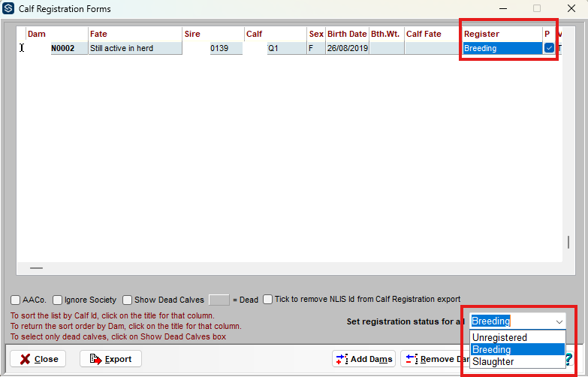
Task: Tick the remove NLIS Id checkbox
Action: (x=268, y=300)
